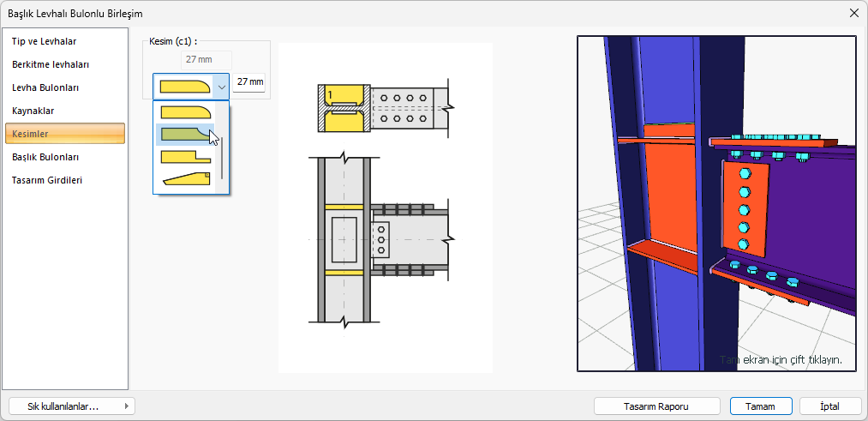Click the 3D connection preview view
The image size is (868, 421).
716,203
